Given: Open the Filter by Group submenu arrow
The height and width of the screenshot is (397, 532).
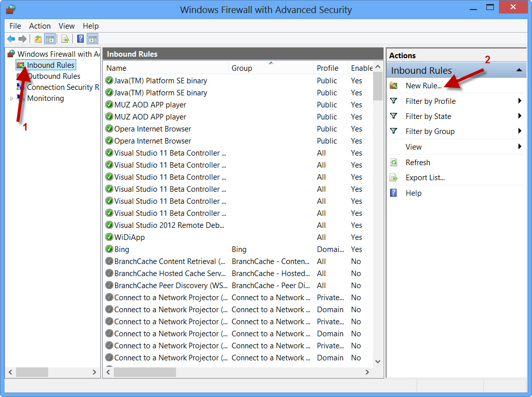Looking at the screenshot, I should coord(520,131).
